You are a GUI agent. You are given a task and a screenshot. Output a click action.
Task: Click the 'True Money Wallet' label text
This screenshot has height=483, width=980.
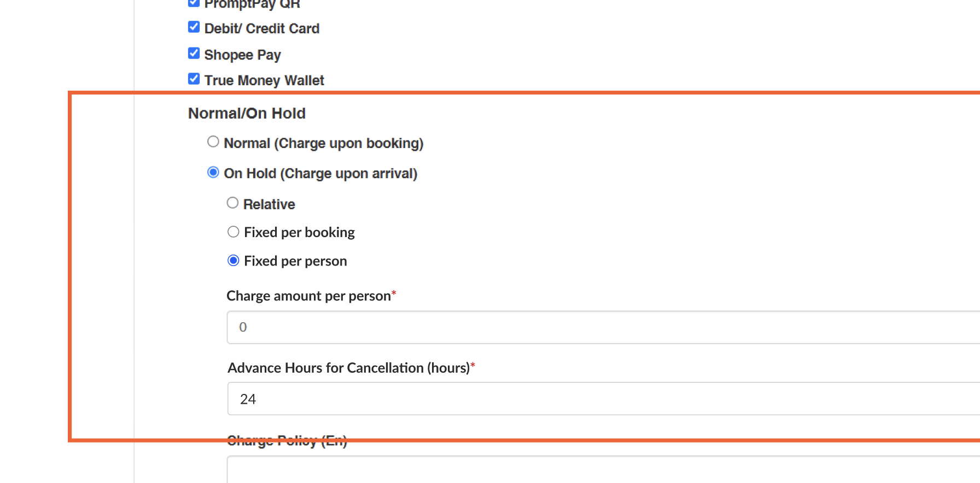[x=264, y=80]
